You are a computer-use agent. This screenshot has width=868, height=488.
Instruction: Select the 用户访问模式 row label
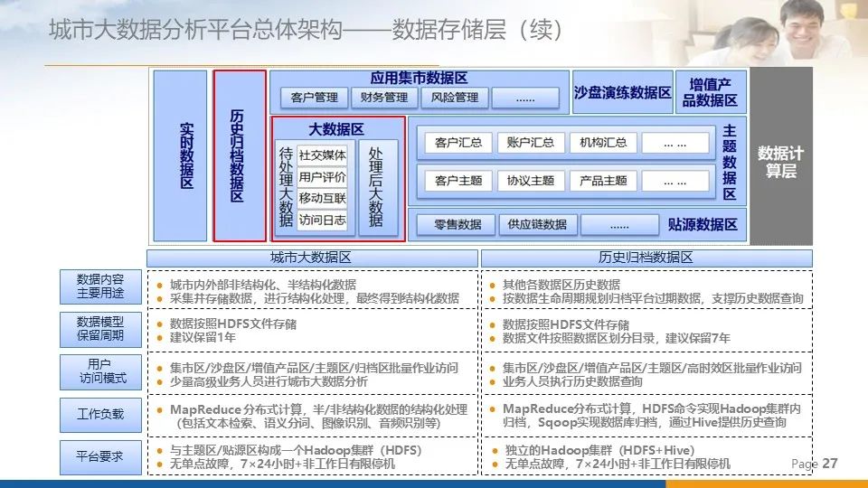tap(100, 371)
